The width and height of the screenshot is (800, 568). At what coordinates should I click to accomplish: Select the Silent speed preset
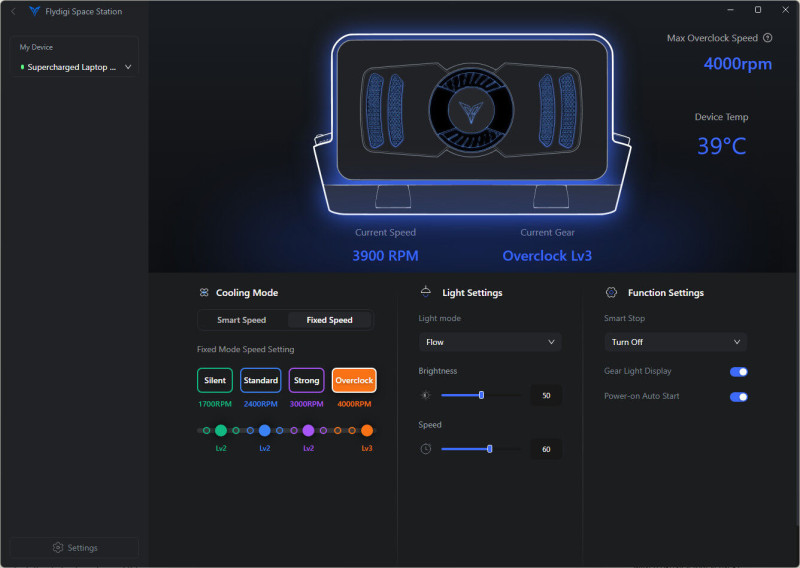click(x=215, y=380)
